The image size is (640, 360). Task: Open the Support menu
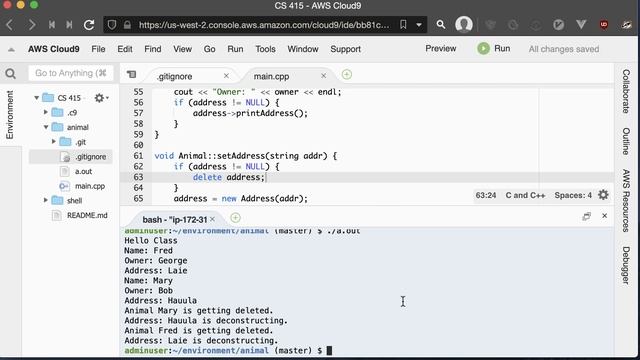coord(345,49)
